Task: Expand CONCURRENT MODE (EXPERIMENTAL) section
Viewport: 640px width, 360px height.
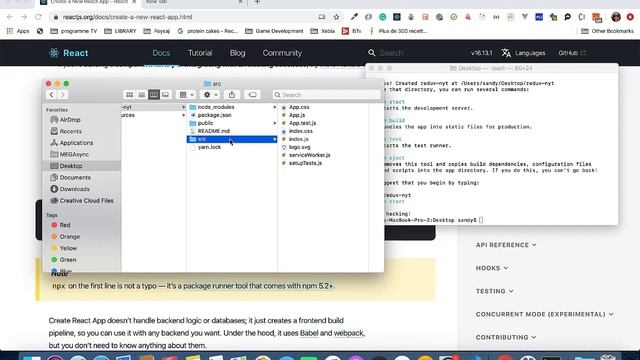Action: pos(544,314)
